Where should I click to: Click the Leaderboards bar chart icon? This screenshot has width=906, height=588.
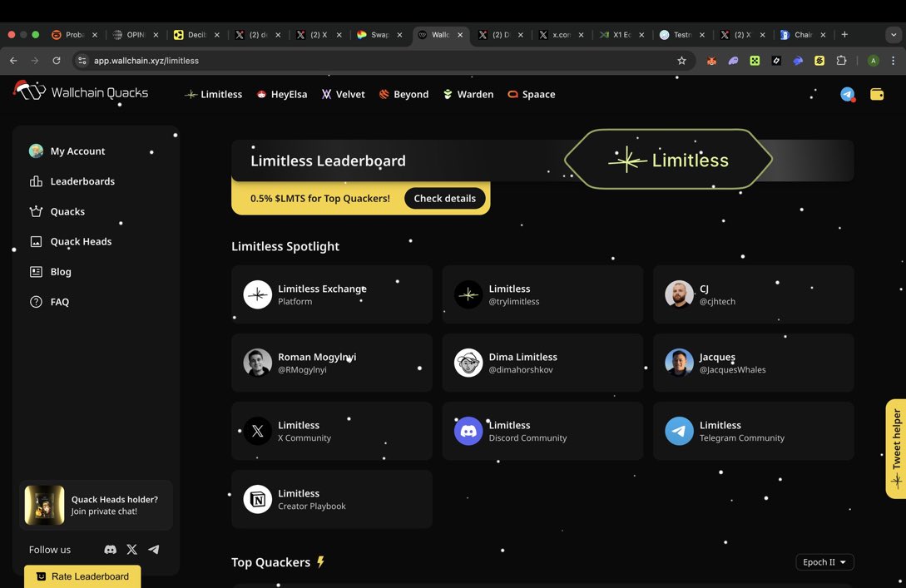(36, 181)
